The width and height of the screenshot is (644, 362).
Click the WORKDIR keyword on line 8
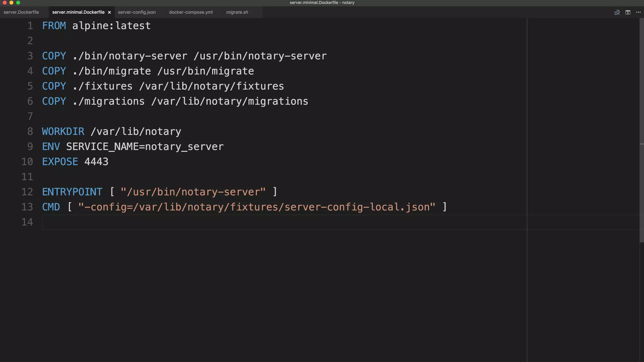[x=63, y=131]
